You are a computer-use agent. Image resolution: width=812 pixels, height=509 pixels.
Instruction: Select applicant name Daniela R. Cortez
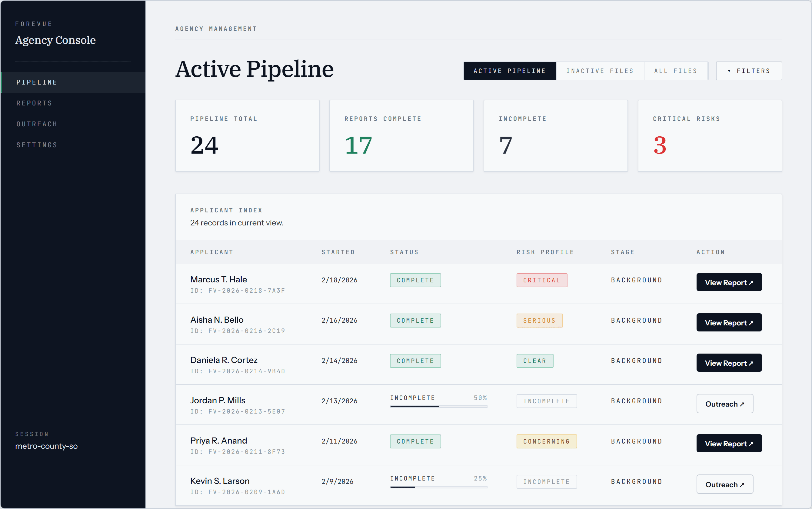(x=224, y=360)
